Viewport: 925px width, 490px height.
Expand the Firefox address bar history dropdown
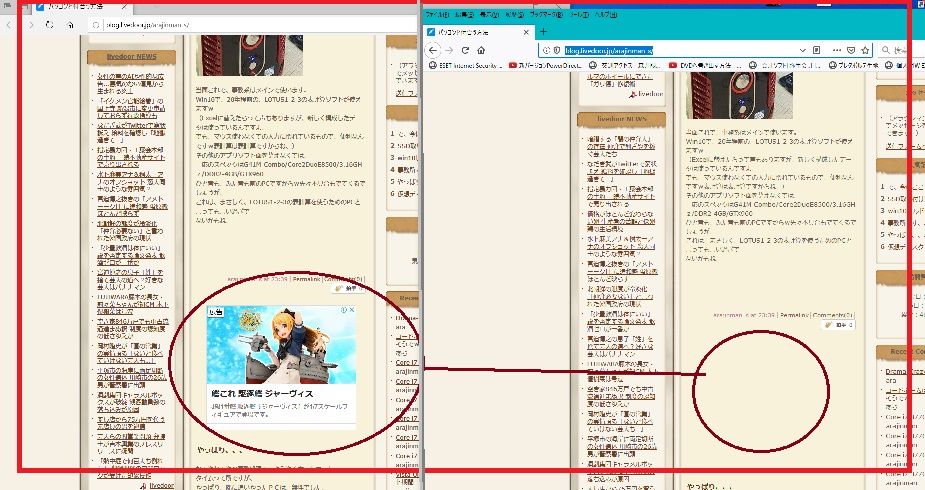[802, 51]
